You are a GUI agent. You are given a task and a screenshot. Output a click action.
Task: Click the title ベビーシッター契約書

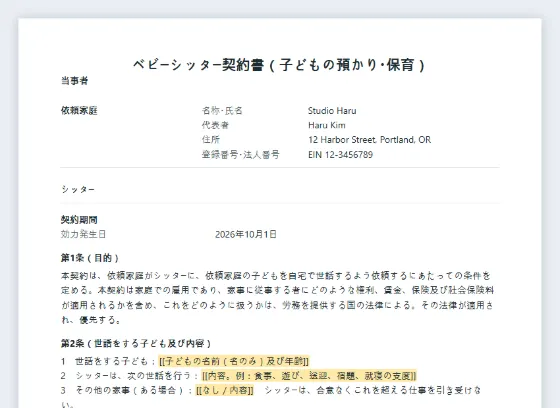[279, 65]
